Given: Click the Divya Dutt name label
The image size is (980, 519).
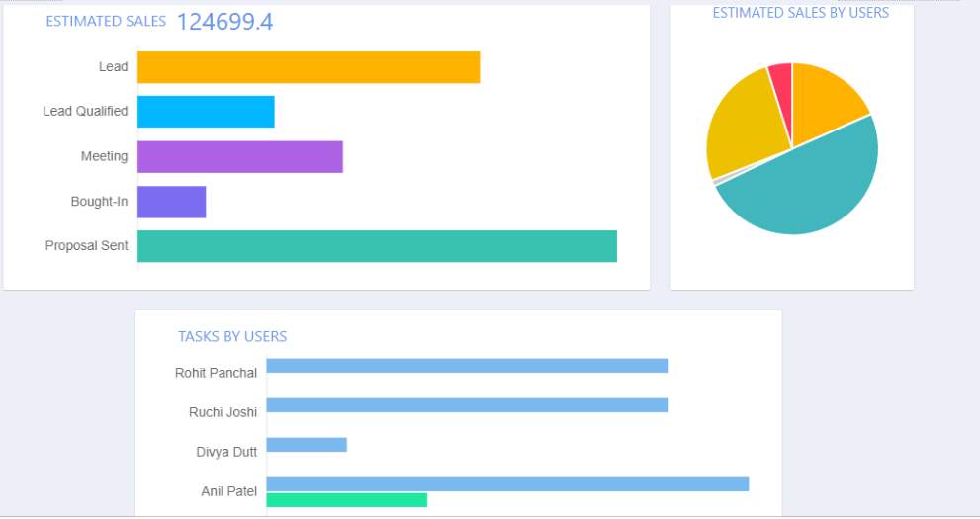Looking at the screenshot, I should (226, 452).
